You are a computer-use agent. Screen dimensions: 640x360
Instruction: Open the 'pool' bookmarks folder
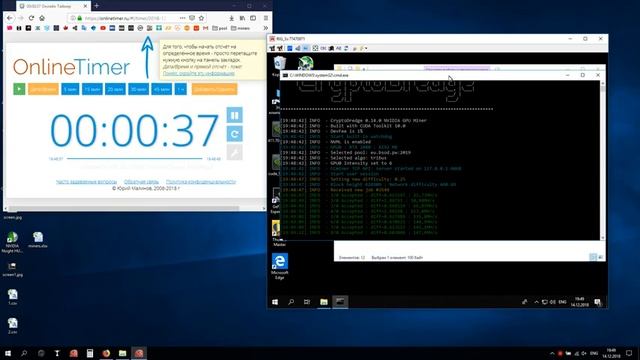(x=220, y=28)
